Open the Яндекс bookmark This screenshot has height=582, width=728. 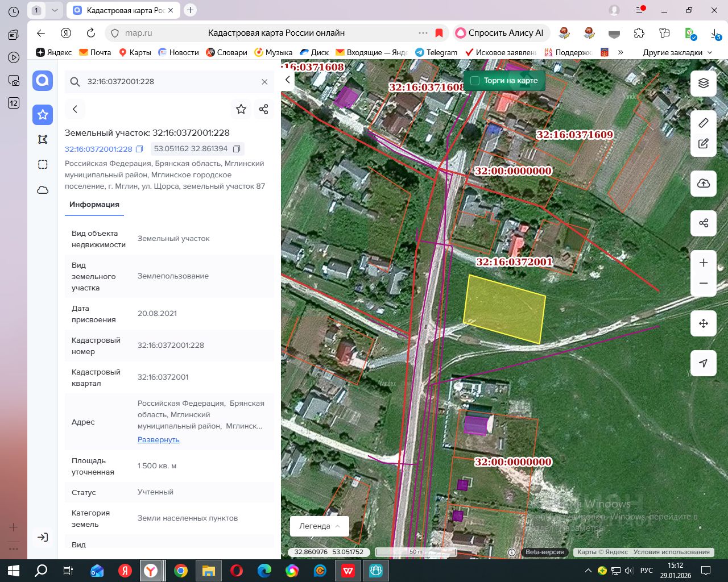coord(53,52)
